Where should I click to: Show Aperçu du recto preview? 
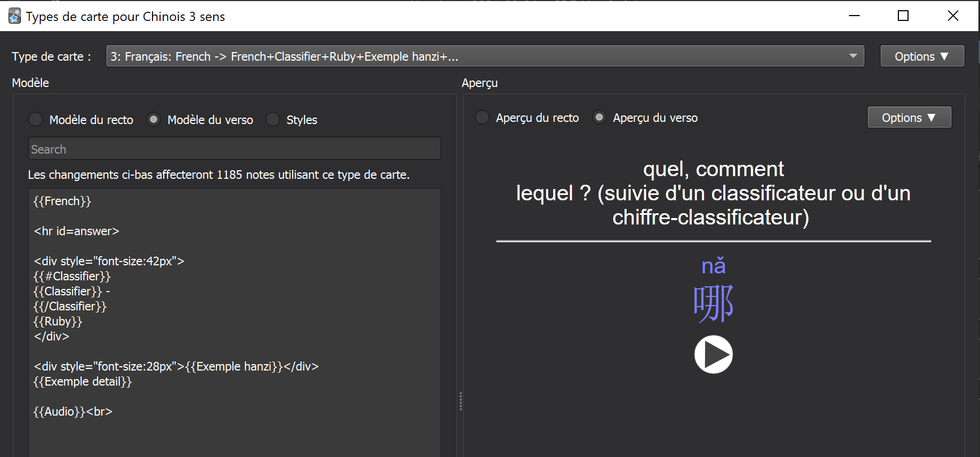(x=482, y=117)
